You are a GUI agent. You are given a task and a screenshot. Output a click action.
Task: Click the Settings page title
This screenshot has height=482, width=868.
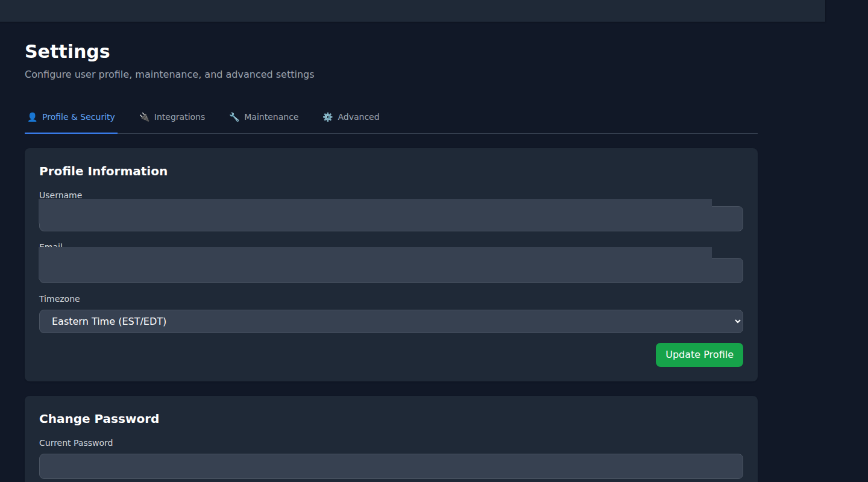pyautogui.click(x=68, y=51)
